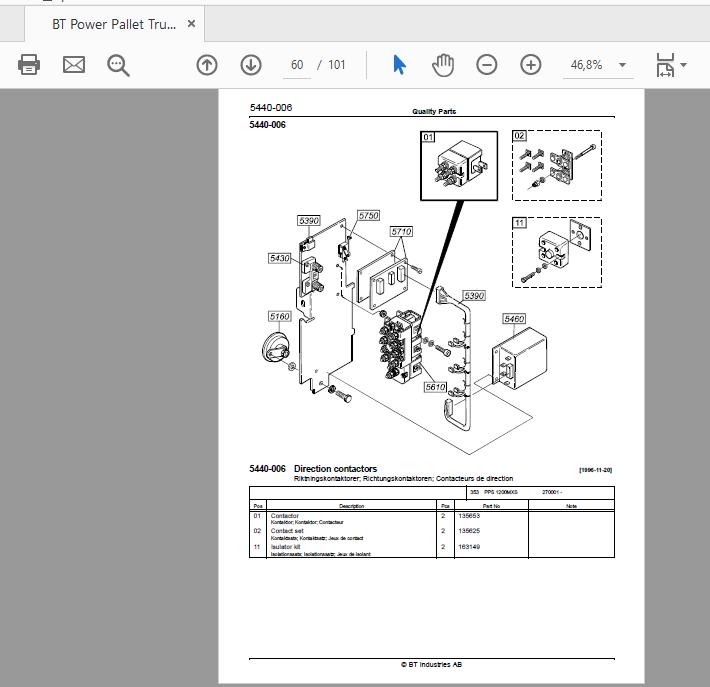Expand the page fit options arrow
The width and height of the screenshot is (710, 687).
[x=683, y=65]
